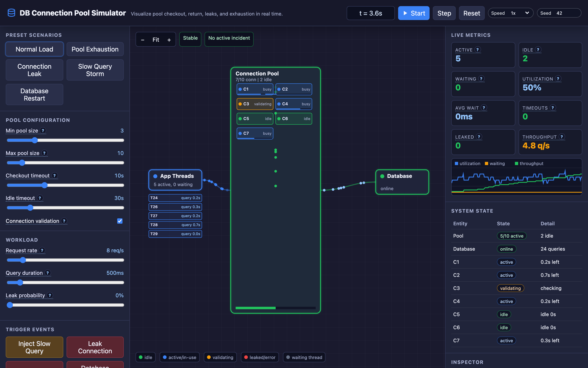Disable Connection validation checkbox
The width and height of the screenshot is (588, 368).
(x=120, y=221)
